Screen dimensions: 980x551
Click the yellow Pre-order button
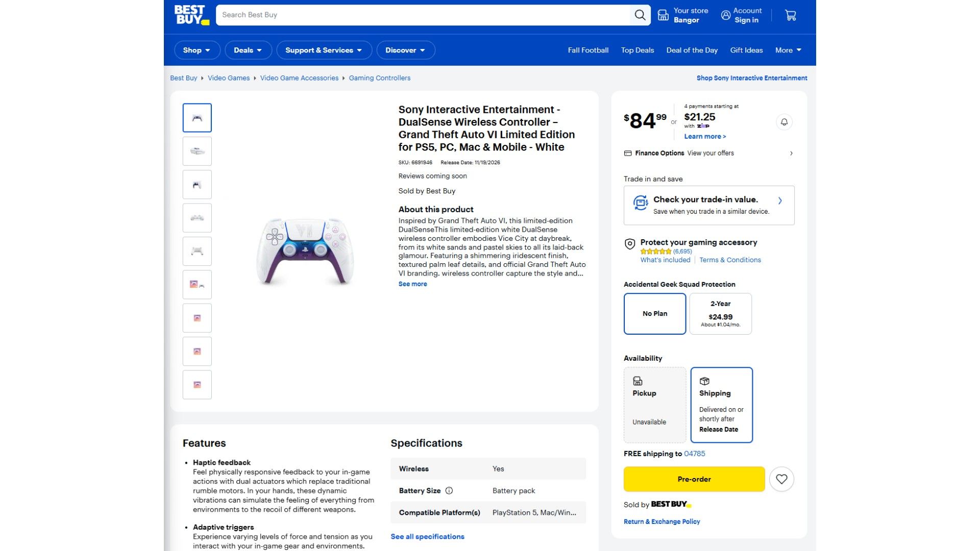tap(694, 479)
